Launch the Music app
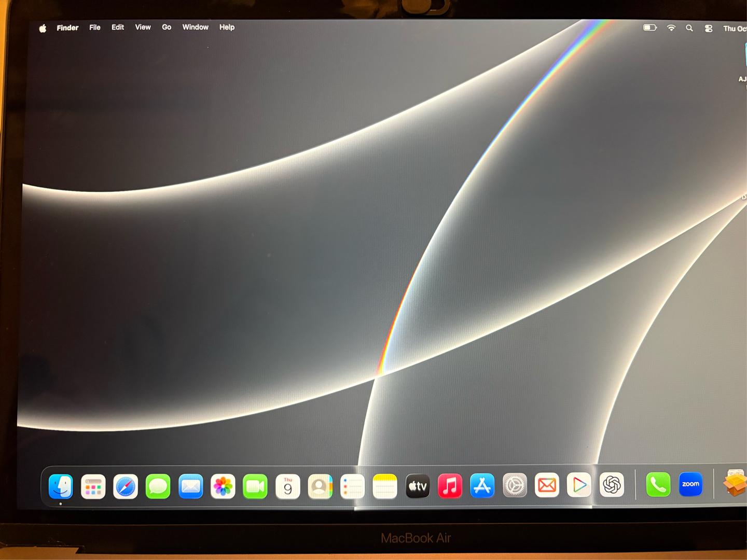Image resolution: width=747 pixels, height=560 pixels. point(450,486)
